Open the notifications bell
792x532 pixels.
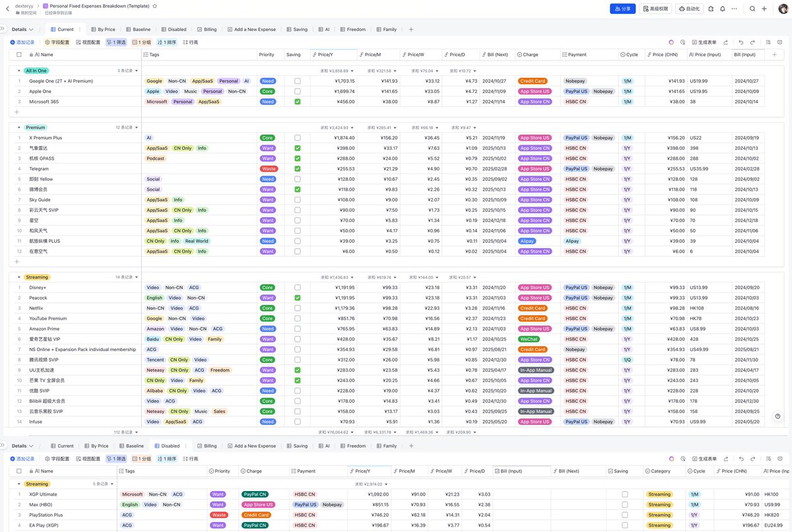(723, 9)
